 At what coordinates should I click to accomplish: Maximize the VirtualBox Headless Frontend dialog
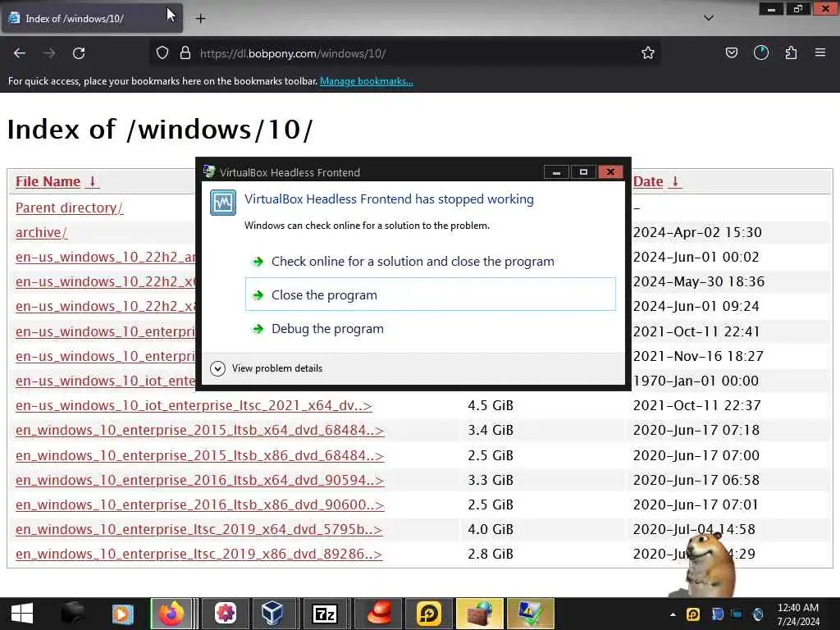pyautogui.click(x=583, y=172)
